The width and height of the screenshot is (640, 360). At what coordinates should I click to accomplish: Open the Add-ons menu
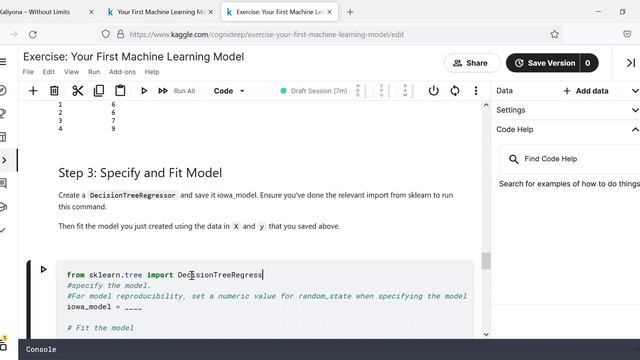coord(122,72)
